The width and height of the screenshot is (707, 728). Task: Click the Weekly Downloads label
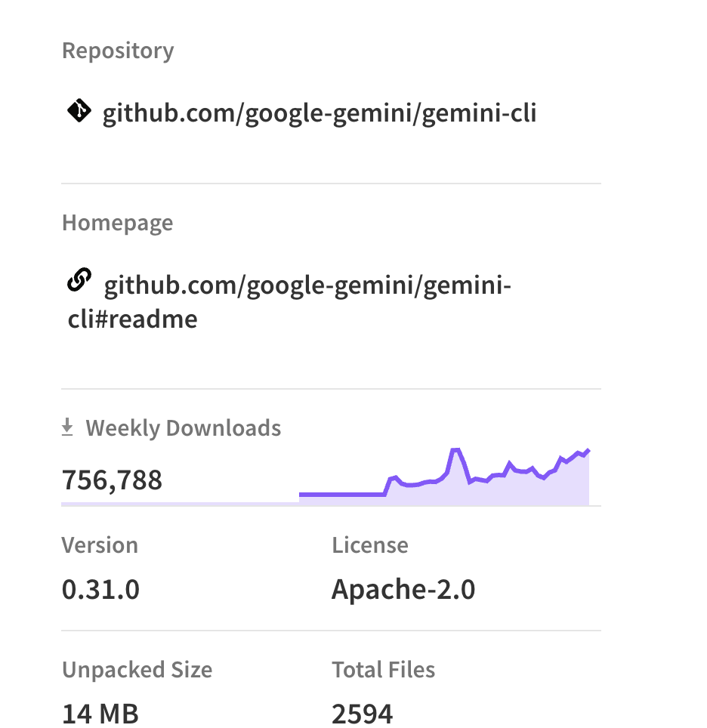tap(183, 428)
